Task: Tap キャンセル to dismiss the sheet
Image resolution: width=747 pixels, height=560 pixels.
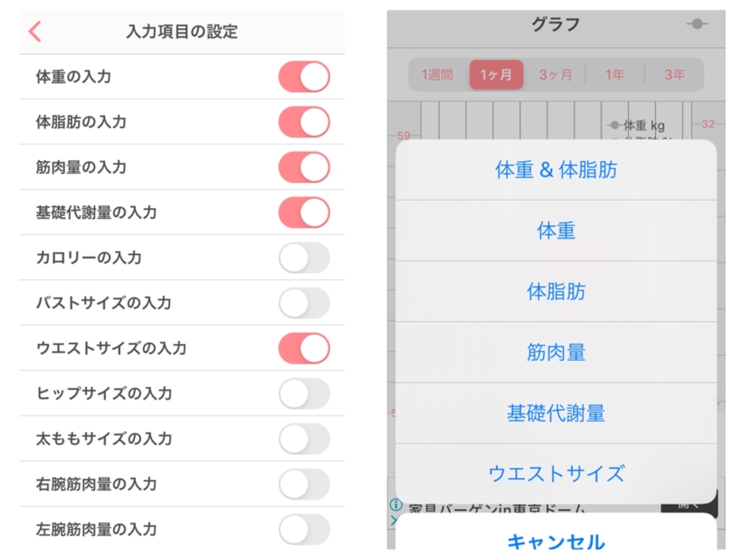Action: pos(556,543)
